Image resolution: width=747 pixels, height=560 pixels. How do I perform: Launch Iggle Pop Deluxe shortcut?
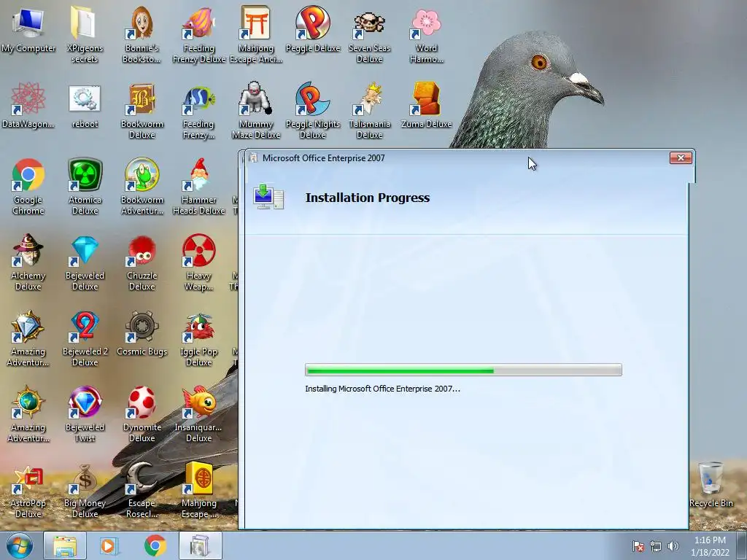click(198, 338)
